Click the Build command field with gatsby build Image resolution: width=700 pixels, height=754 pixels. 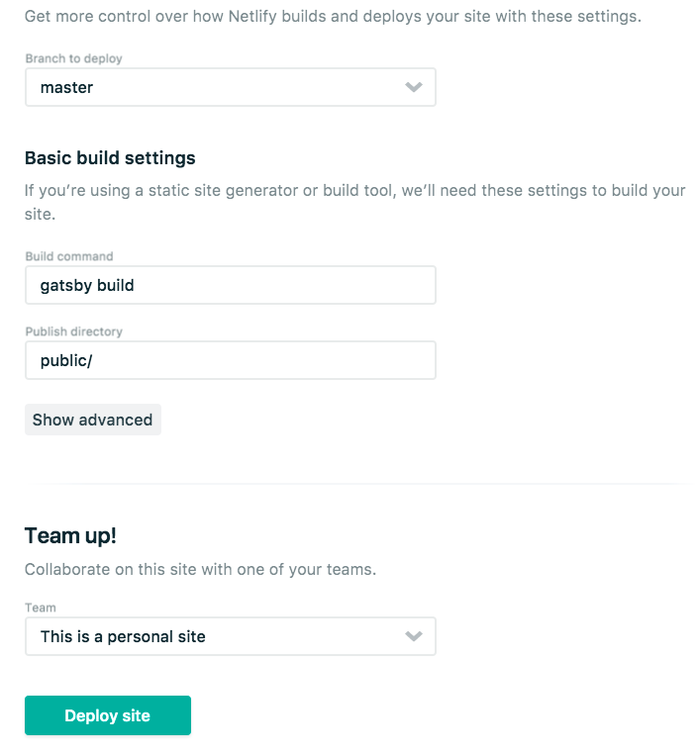(x=230, y=285)
